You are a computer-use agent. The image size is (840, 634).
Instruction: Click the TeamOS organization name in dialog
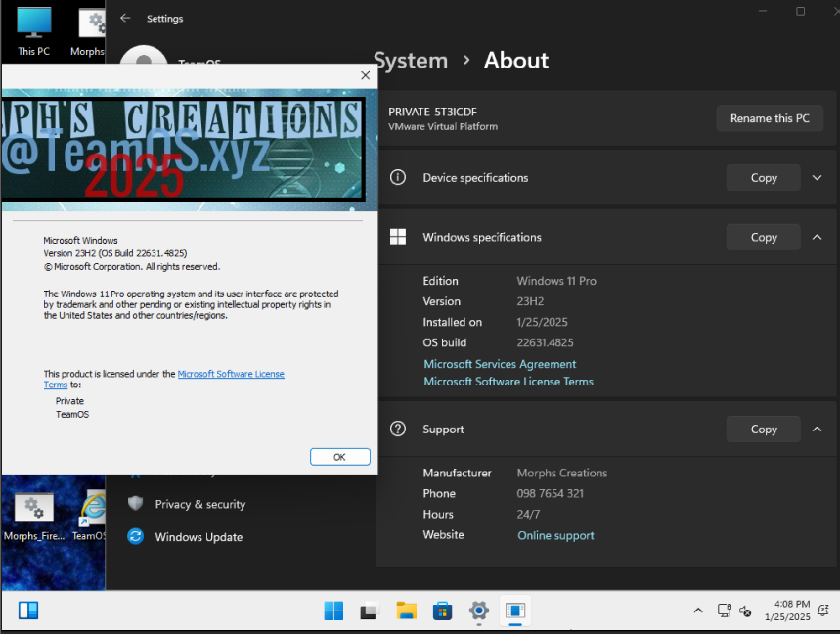coord(72,414)
